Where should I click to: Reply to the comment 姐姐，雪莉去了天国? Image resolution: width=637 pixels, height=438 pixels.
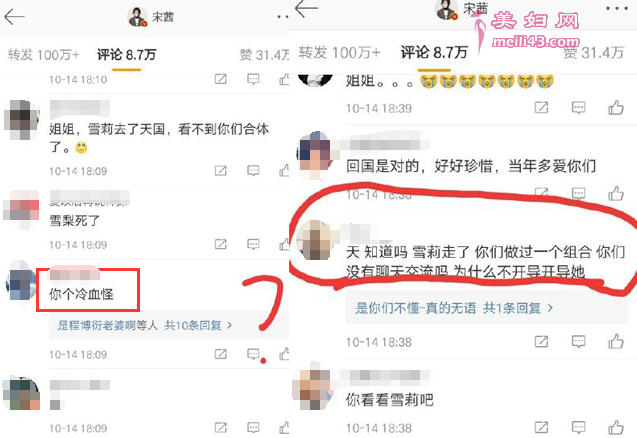(253, 170)
